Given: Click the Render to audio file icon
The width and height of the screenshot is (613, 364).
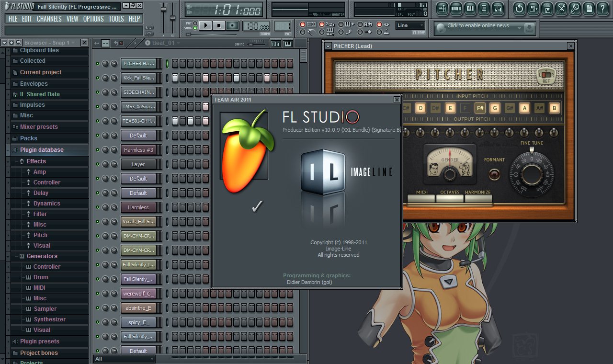Looking at the screenshot, I should tap(547, 8).
